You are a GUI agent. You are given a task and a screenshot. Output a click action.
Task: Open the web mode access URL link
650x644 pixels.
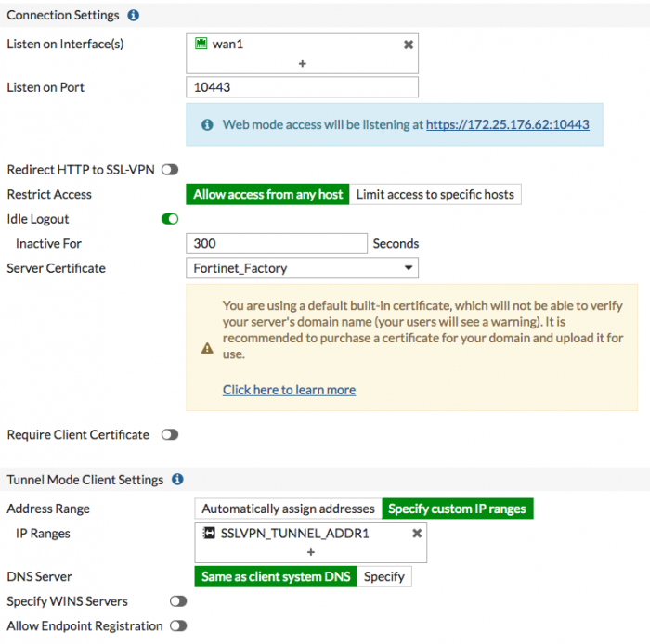[x=507, y=124]
